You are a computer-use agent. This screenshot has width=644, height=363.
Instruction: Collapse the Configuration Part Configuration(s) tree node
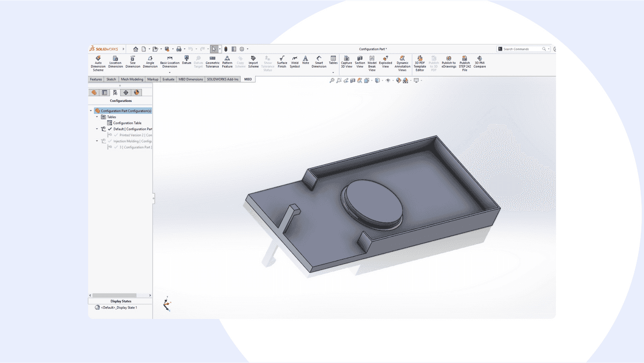(91, 111)
